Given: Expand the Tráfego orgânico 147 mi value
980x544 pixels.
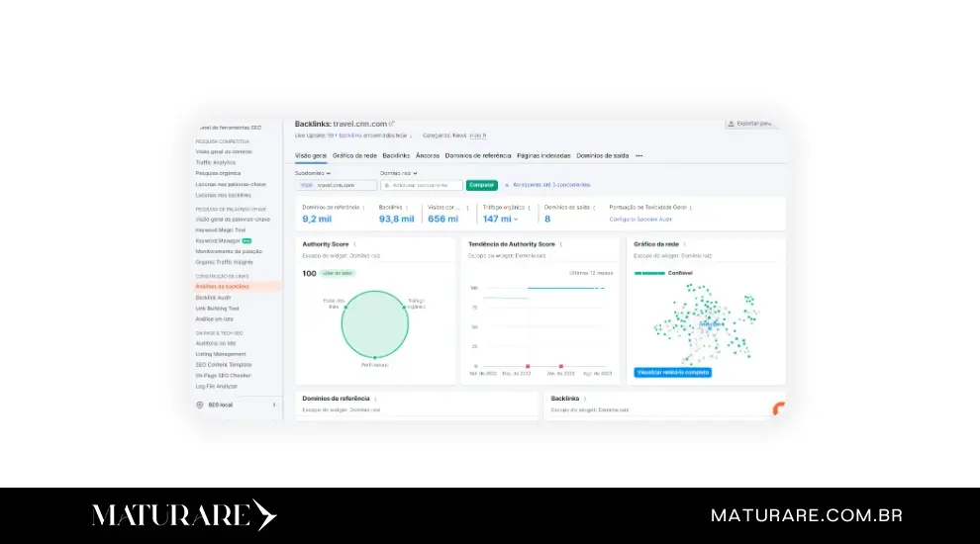Looking at the screenshot, I should pos(516,220).
